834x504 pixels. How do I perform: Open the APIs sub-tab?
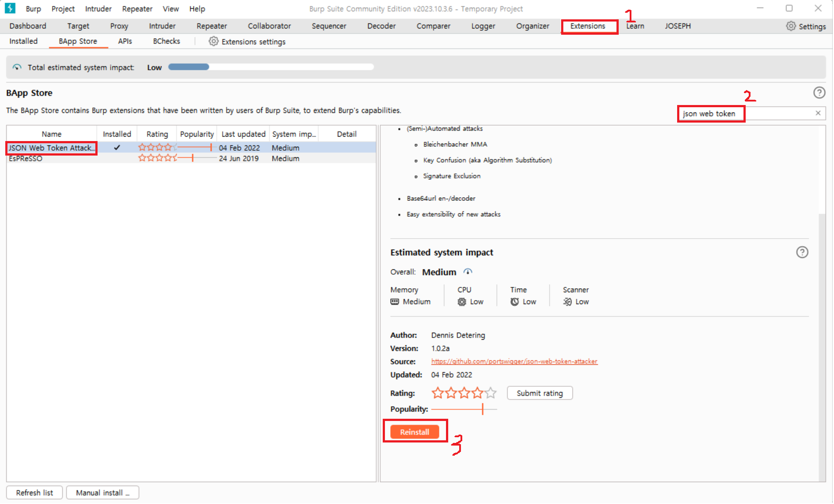[125, 41]
